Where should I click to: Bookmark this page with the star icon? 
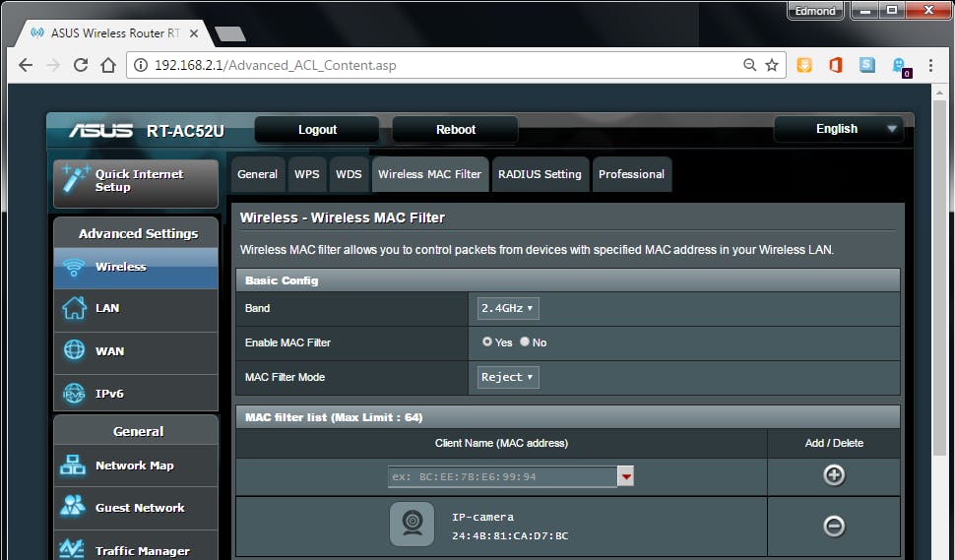tap(772, 65)
